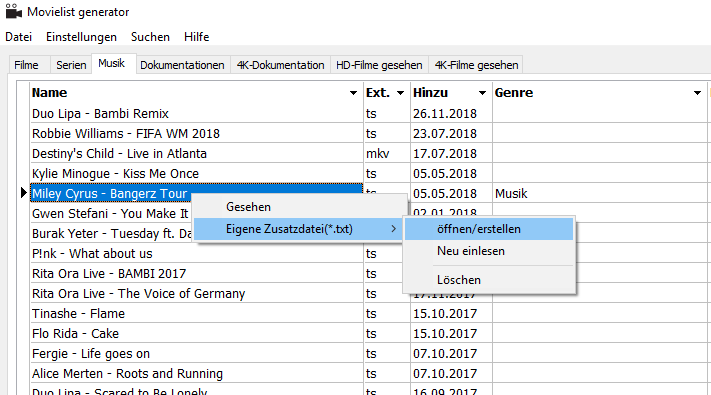Choose Neu einlesen in the submenu
This screenshot has width=711, height=395.
click(x=489, y=251)
